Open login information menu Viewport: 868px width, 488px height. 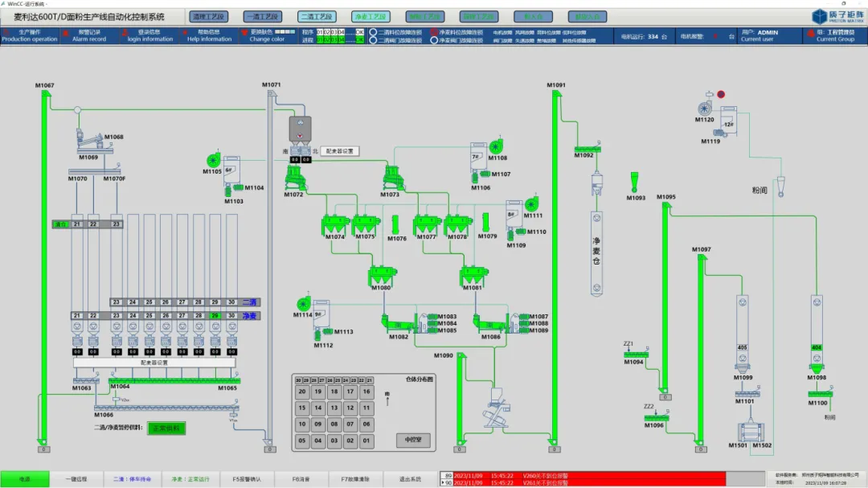(149, 36)
